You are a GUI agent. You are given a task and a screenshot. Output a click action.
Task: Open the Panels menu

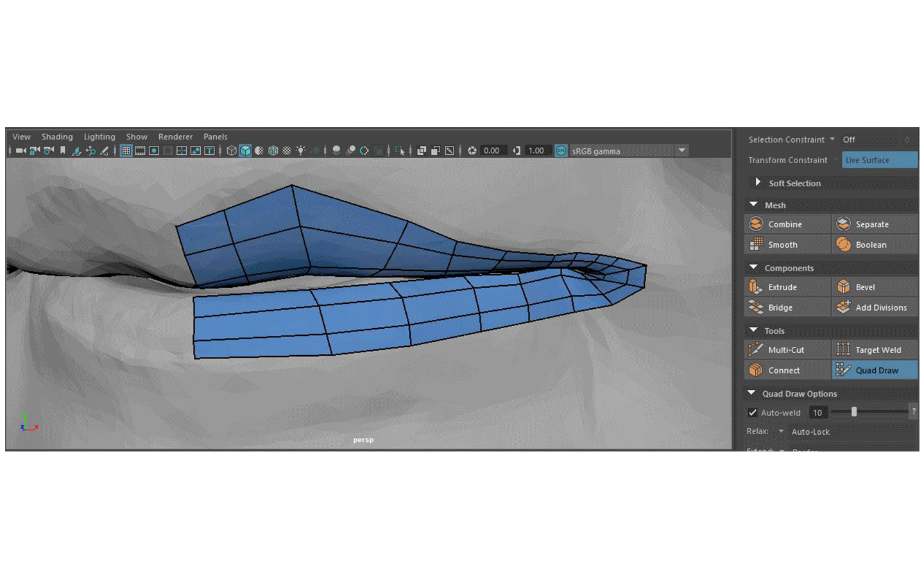[x=215, y=137]
